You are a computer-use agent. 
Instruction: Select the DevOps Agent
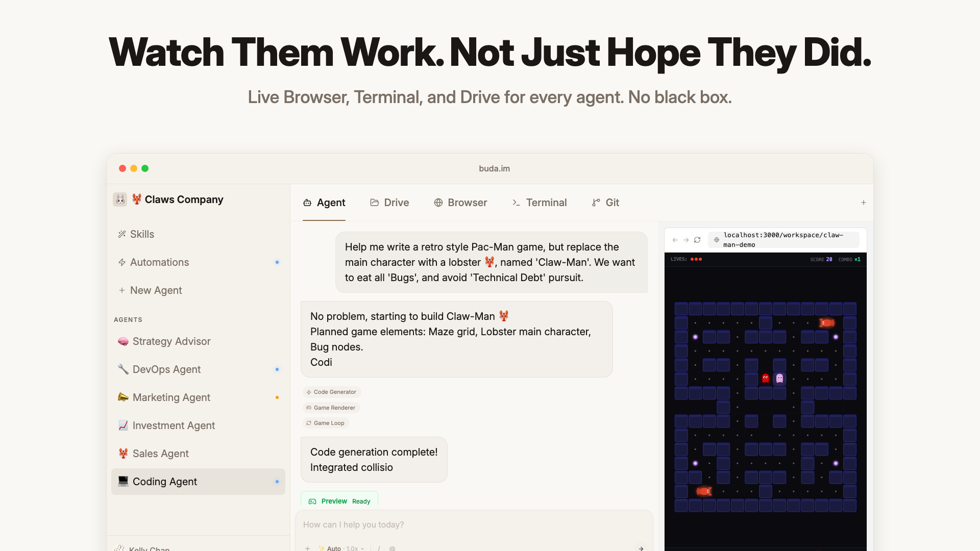coord(166,369)
